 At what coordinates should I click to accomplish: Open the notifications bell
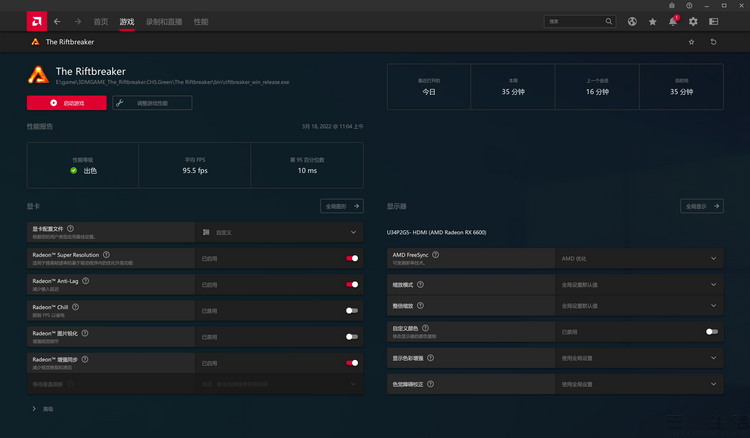[x=673, y=21]
